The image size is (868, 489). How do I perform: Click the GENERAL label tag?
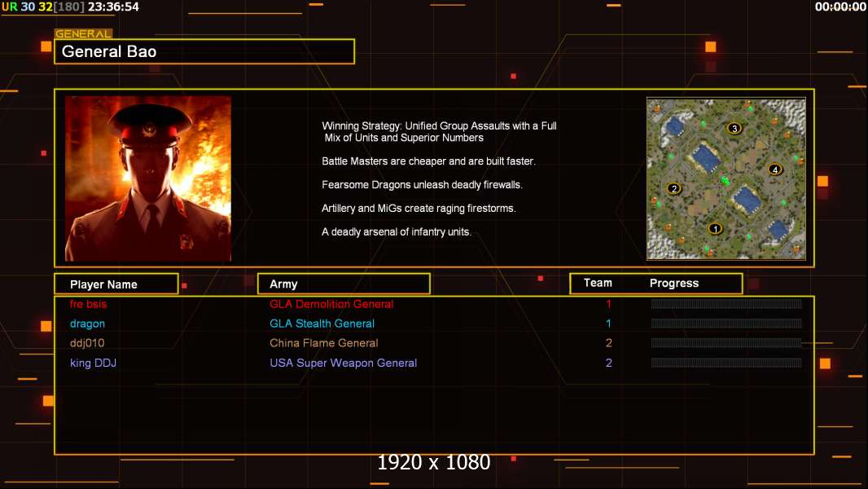(83, 33)
